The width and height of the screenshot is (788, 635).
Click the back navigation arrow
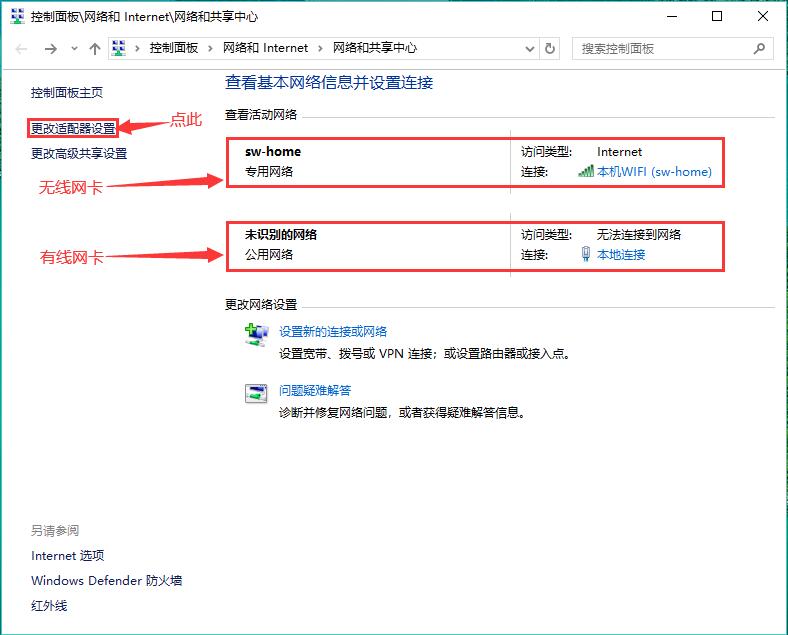click(x=21, y=49)
